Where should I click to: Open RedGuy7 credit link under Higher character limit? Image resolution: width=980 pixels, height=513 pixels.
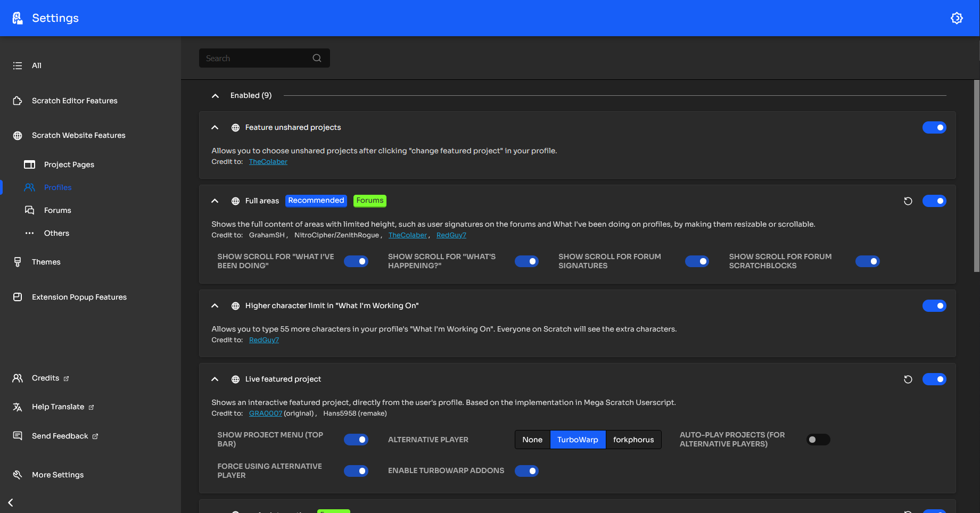[x=264, y=340]
